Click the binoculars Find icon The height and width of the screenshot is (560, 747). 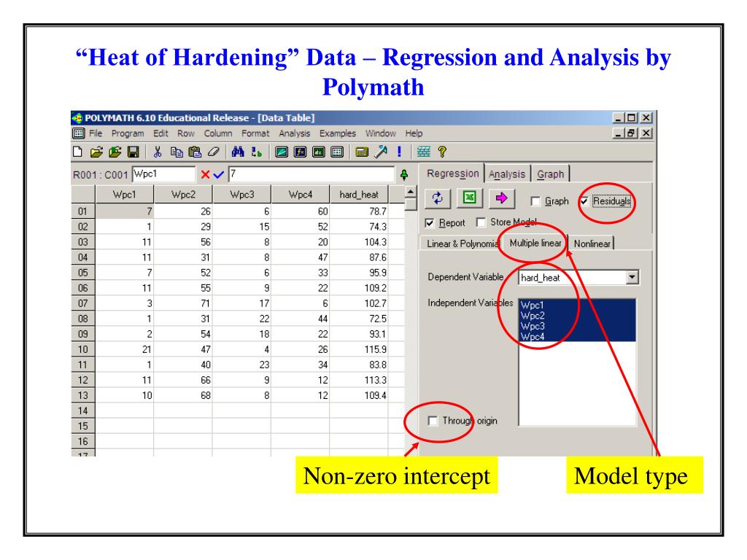point(238,152)
